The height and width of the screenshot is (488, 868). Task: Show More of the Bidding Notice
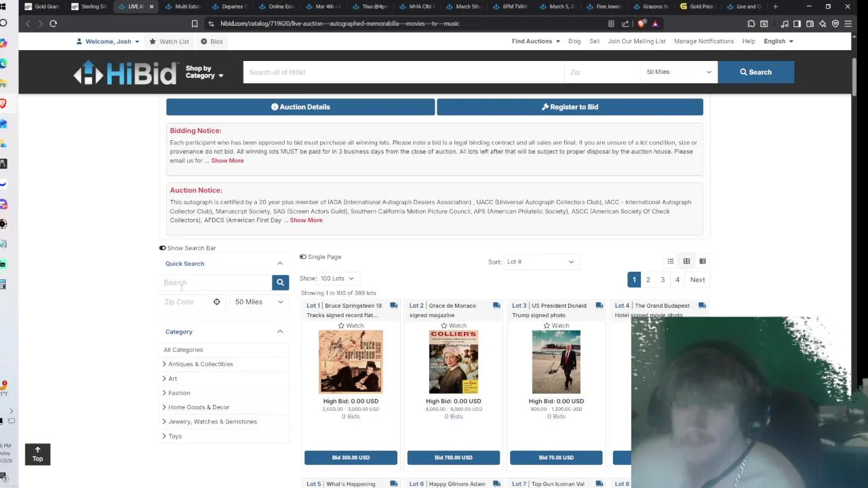click(227, 161)
